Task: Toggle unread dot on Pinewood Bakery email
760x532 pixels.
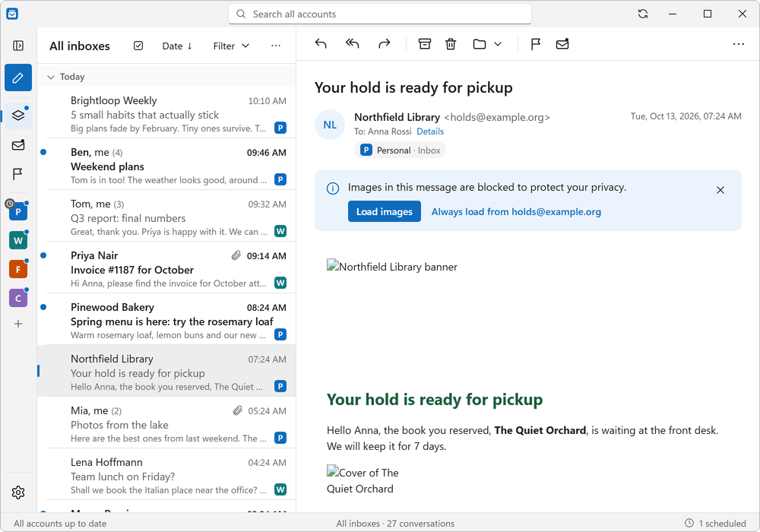Action: 43,307
